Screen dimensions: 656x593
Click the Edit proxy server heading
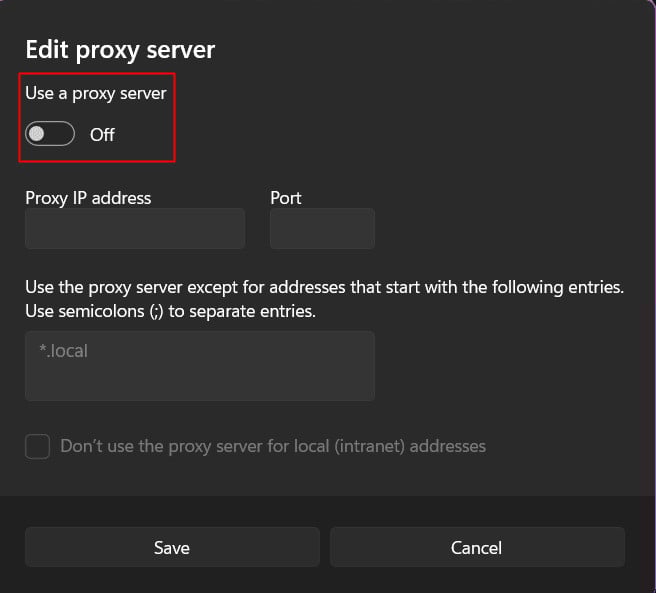(120, 50)
